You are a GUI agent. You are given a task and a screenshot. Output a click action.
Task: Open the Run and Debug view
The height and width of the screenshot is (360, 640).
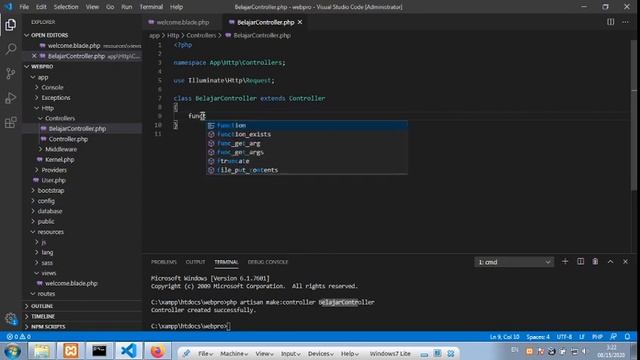click(x=11, y=98)
